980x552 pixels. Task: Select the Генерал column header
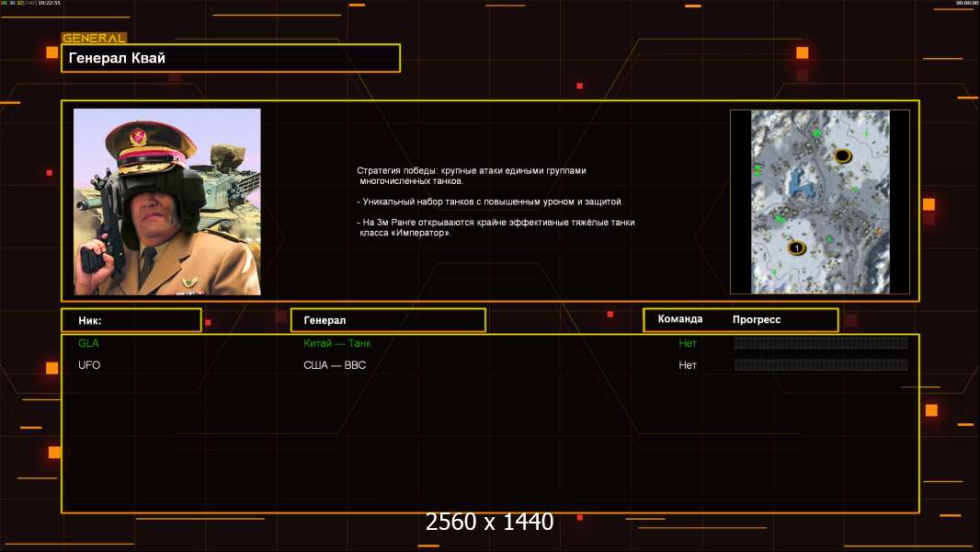tap(387, 320)
